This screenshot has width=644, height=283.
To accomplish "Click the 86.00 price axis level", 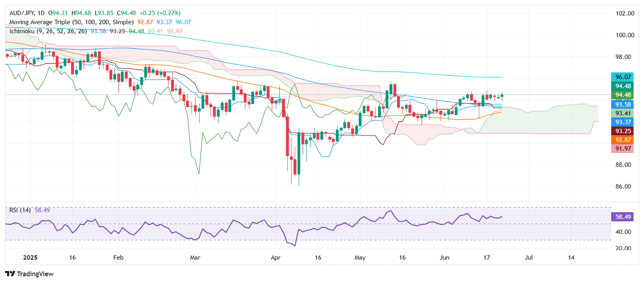I will pos(624,186).
